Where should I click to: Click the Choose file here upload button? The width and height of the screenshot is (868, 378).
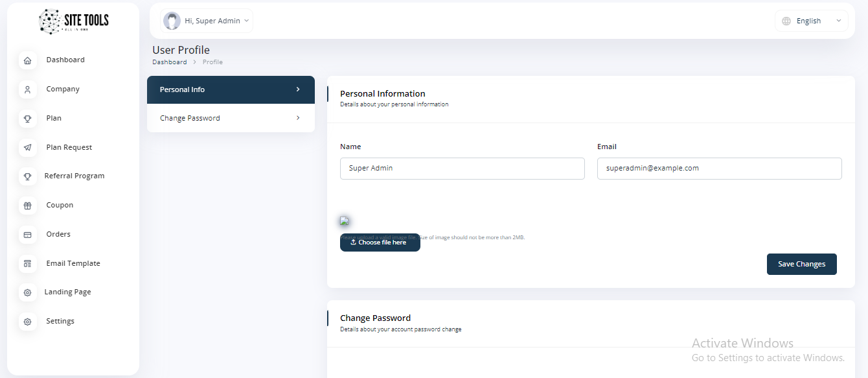pyautogui.click(x=380, y=242)
